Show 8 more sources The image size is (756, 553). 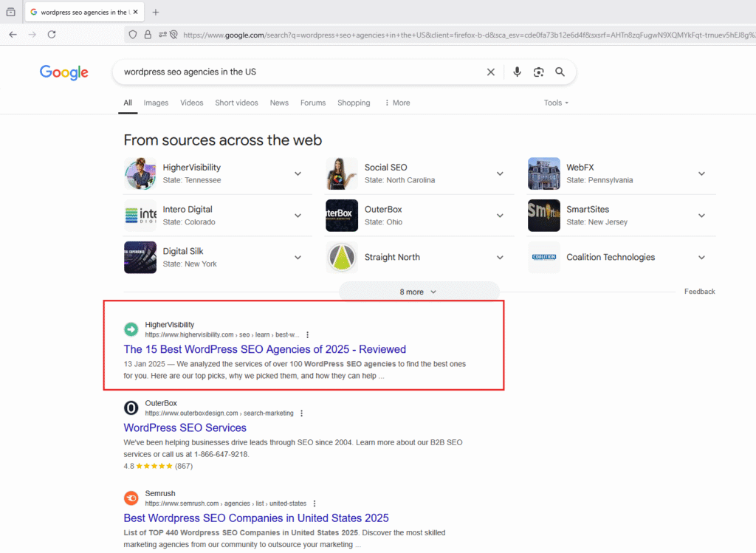pos(419,292)
